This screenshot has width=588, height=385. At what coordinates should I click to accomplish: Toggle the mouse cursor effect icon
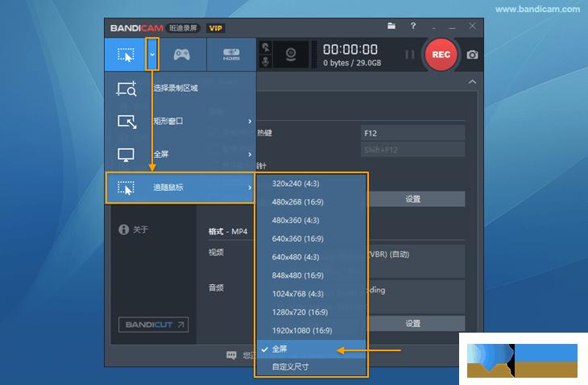pyautogui.click(x=266, y=48)
